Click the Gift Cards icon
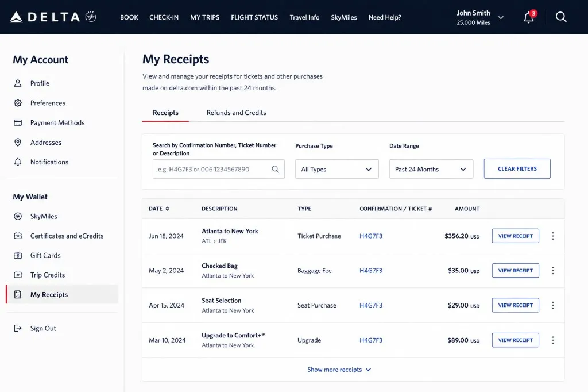Image resolution: width=588 pixels, height=392 pixels. 18,255
